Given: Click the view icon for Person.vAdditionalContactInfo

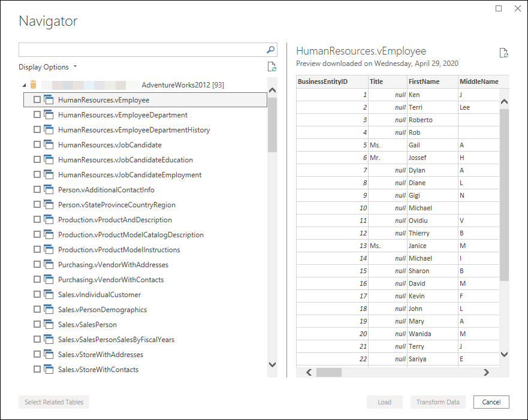Looking at the screenshot, I should [x=49, y=189].
